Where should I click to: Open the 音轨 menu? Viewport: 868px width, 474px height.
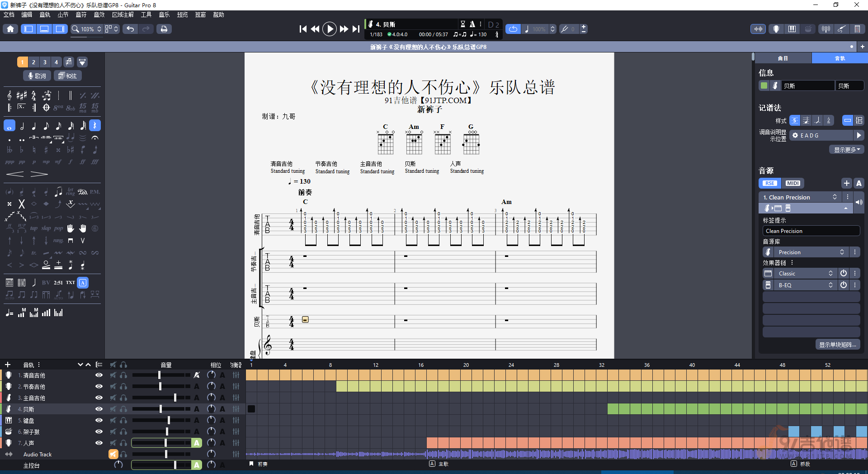click(x=45, y=14)
